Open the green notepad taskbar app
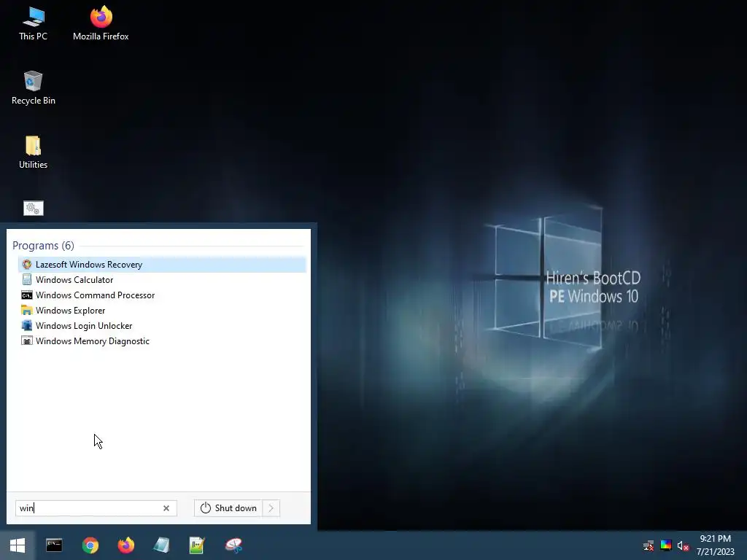Viewport: 747px width, 560px height. 197,545
